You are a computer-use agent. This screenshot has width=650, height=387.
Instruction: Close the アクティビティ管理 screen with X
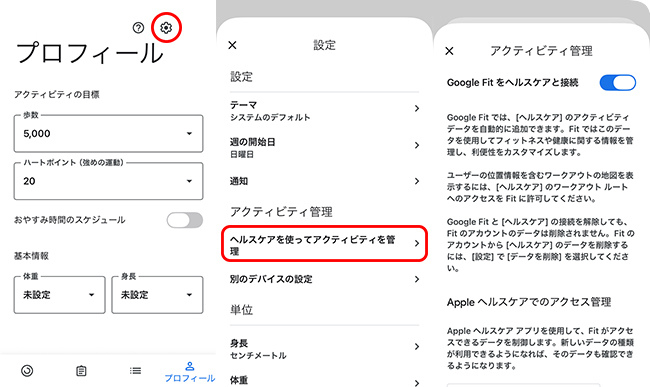point(449,51)
